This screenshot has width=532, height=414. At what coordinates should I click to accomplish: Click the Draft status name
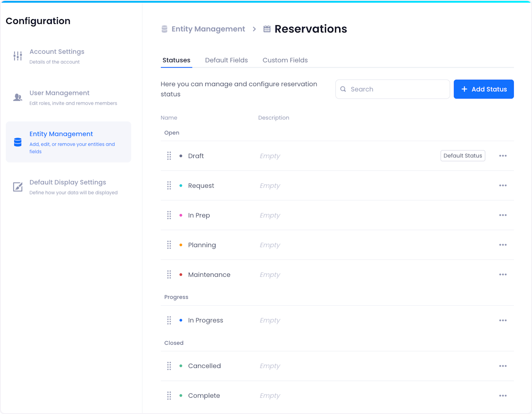tap(196, 156)
